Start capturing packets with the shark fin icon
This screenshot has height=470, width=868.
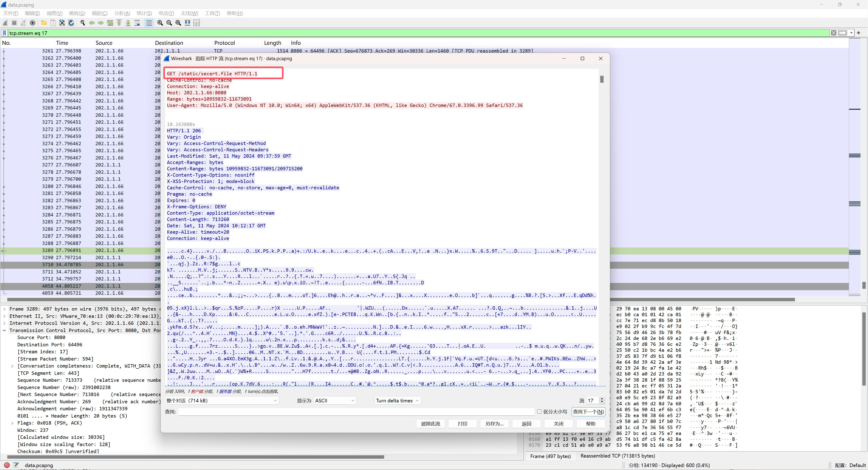click(x=5, y=23)
